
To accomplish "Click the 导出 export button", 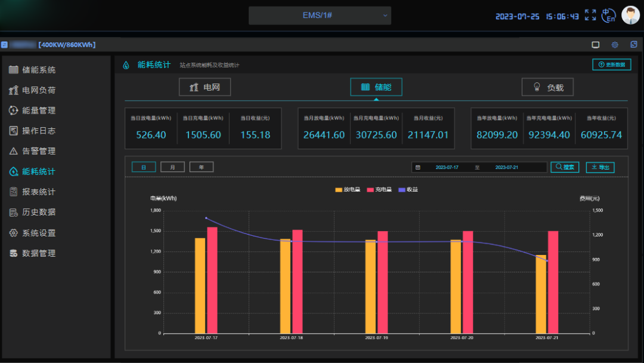I will pyautogui.click(x=600, y=167).
